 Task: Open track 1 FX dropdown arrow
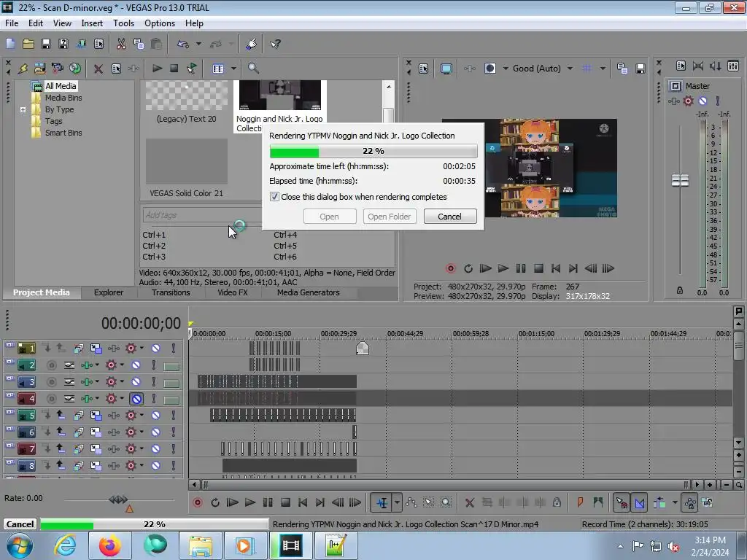[142, 348]
